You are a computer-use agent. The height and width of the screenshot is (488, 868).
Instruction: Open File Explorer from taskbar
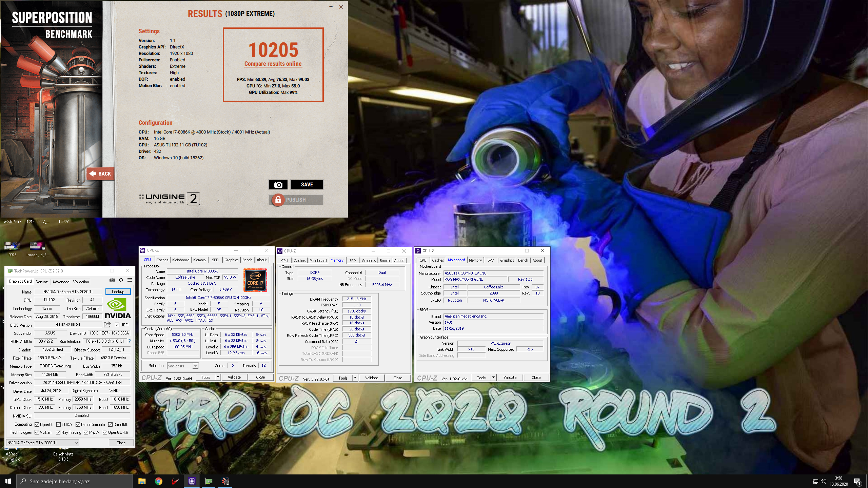(x=142, y=481)
